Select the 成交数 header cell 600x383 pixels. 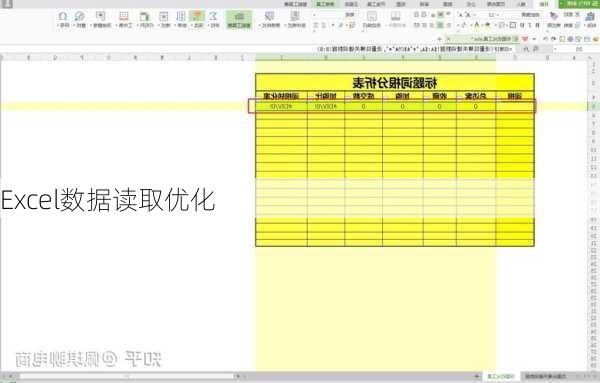pyautogui.click(x=363, y=96)
